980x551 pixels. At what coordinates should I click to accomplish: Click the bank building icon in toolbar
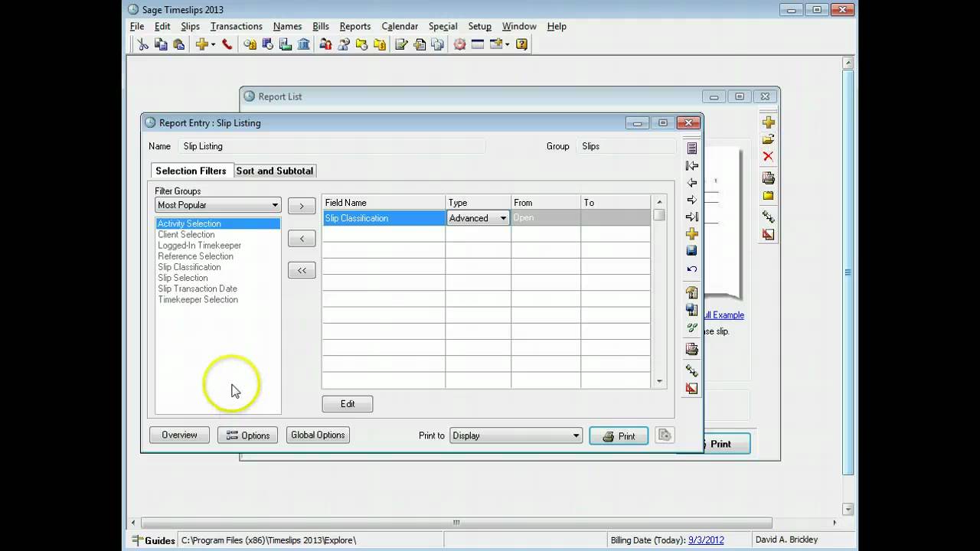[304, 44]
